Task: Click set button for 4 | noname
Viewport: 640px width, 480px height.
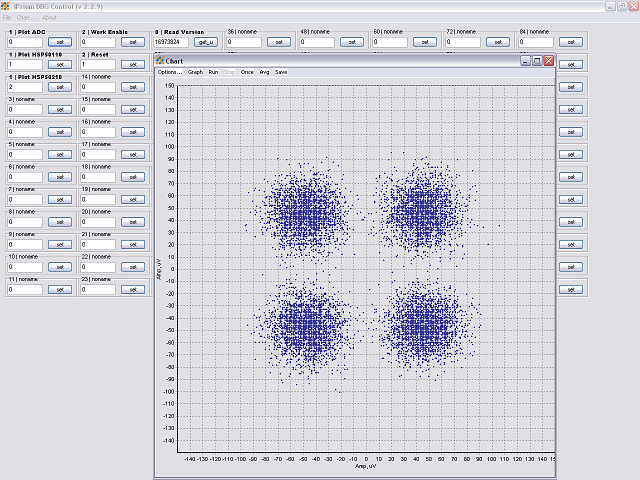Action: 60,132
